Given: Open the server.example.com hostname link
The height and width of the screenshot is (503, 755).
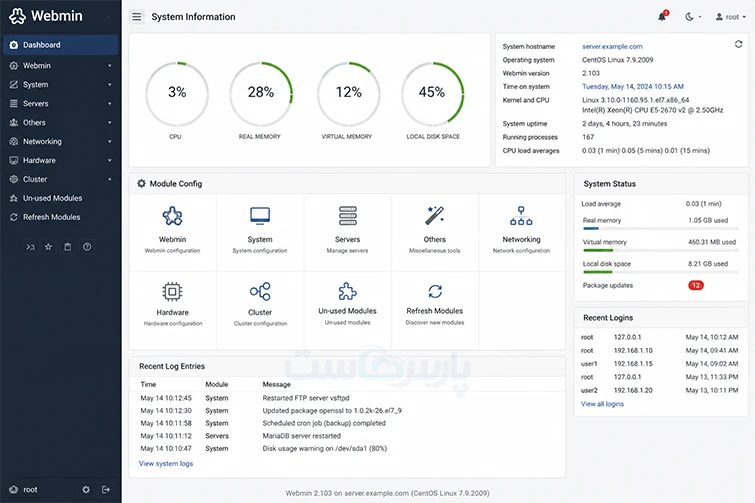Looking at the screenshot, I should click(612, 47).
